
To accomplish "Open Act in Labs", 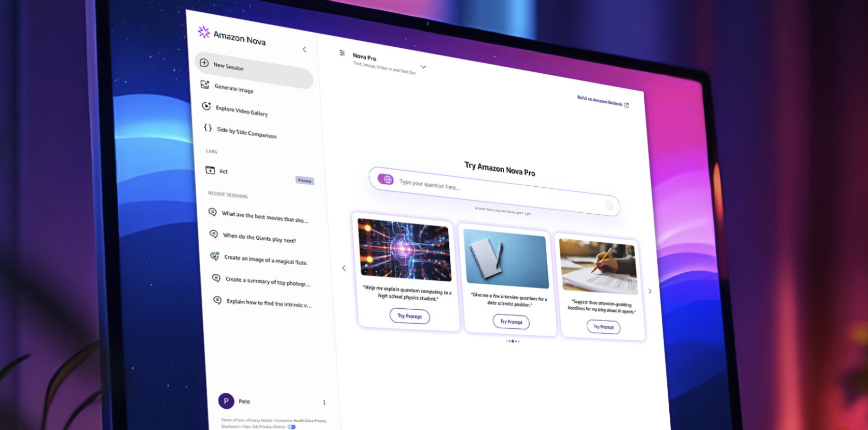I will click(x=223, y=171).
